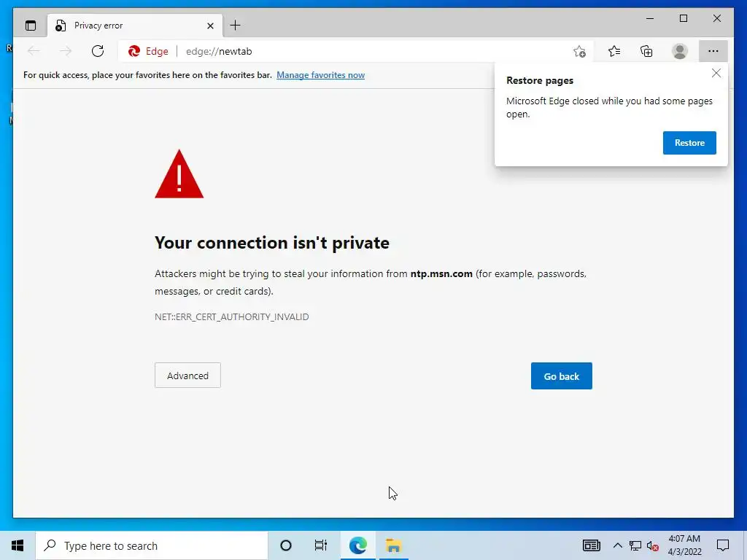Open the Collections icon
The width and height of the screenshot is (747, 560).
tap(646, 51)
